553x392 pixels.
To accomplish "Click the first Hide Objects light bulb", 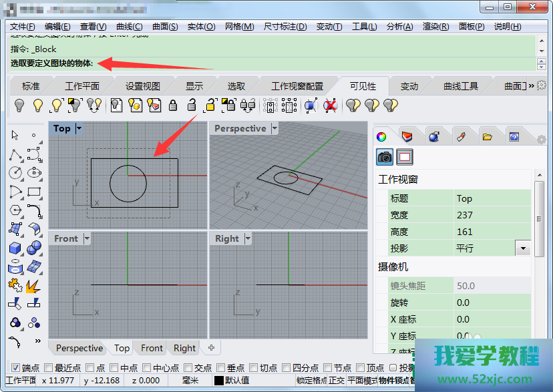I will pyautogui.click(x=19, y=105).
